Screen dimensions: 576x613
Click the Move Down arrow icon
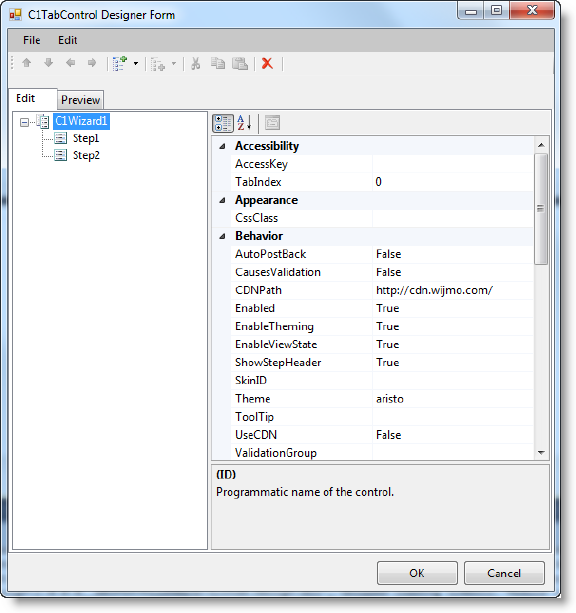48,63
